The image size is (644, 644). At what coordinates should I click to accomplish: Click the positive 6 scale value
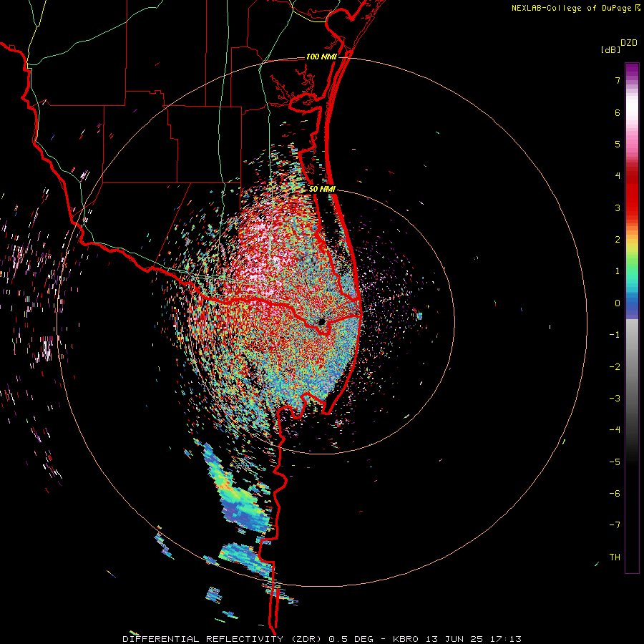point(618,112)
